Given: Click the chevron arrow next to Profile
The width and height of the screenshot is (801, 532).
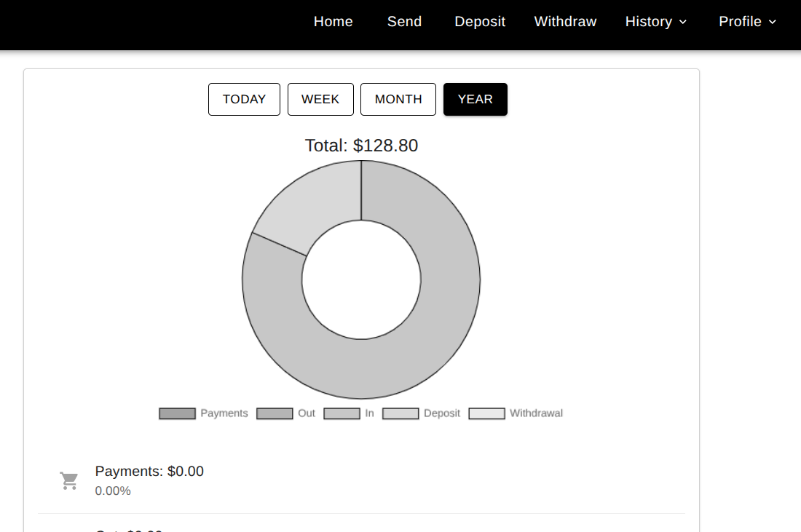Looking at the screenshot, I should tap(772, 22).
